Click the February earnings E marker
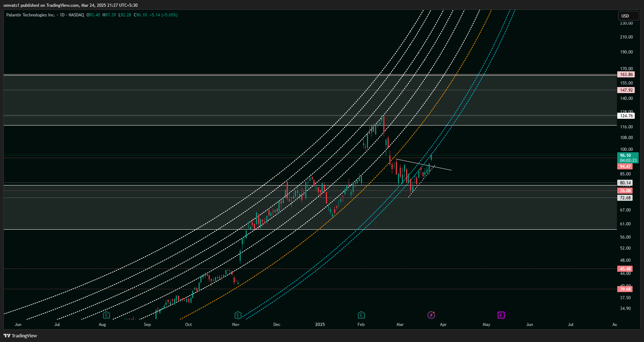 tap(361, 315)
